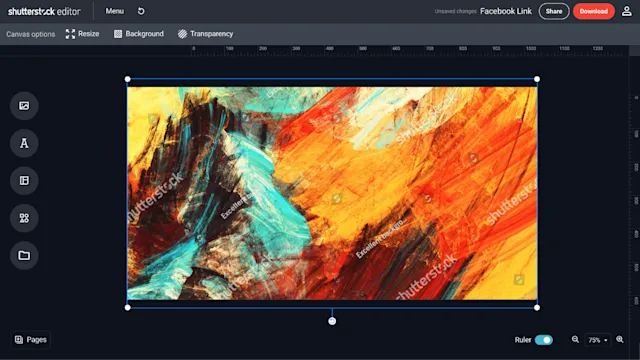
Task: Open Background canvas option
Action: click(139, 34)
